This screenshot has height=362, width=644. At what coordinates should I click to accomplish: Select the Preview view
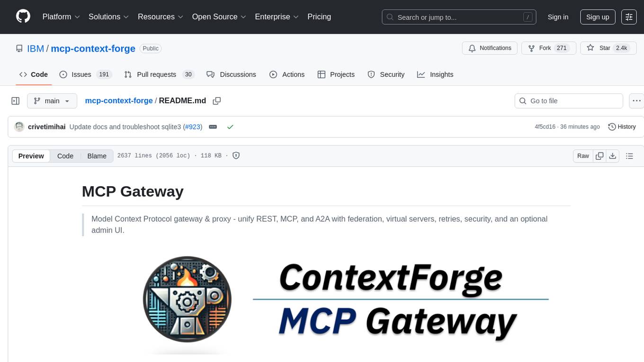31,156
